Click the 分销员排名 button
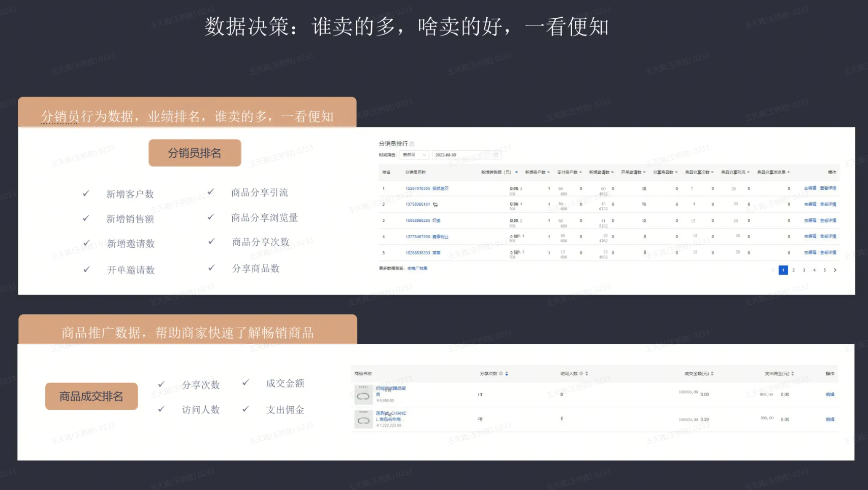Screen dimensions: 868x490 pos(195,153)
